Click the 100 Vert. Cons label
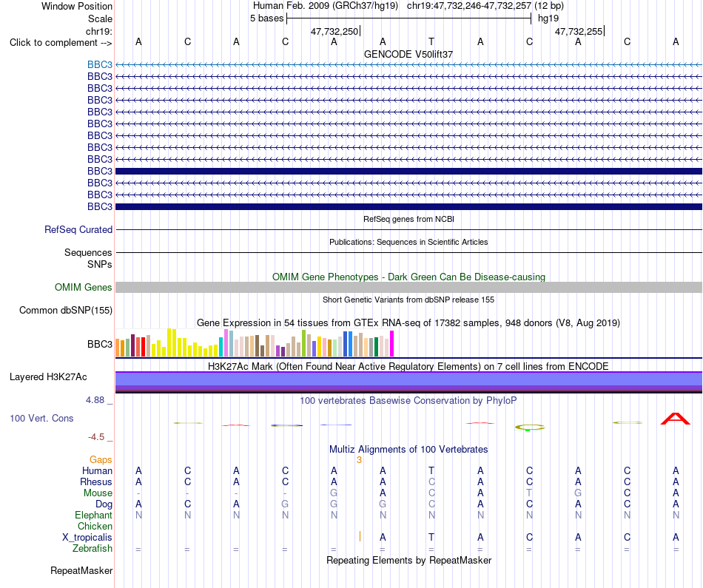This screenshot has height=588, width=703. click(x=41, y=418)
